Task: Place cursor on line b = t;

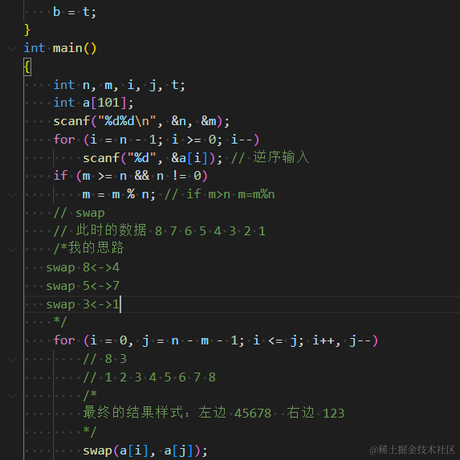Action: pyautogui.click(x=75, y=12)
